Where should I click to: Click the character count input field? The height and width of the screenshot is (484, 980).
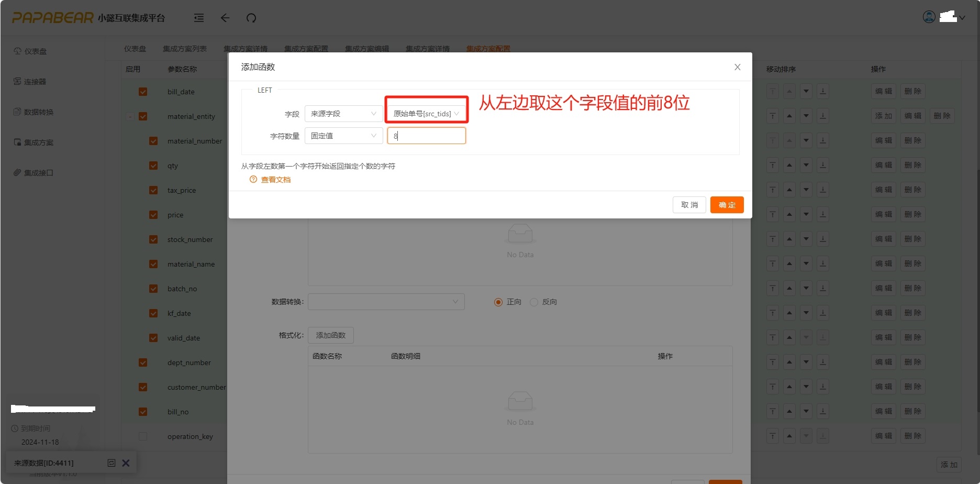coord(427,136)
